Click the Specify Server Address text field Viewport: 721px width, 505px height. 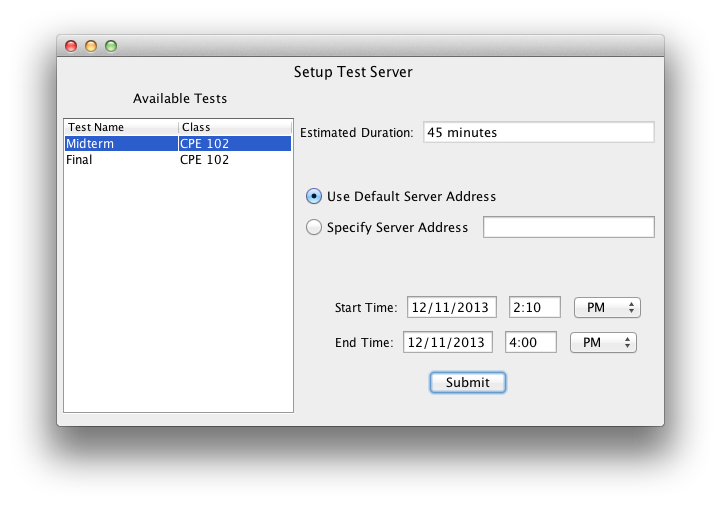[x=568, y=227]
